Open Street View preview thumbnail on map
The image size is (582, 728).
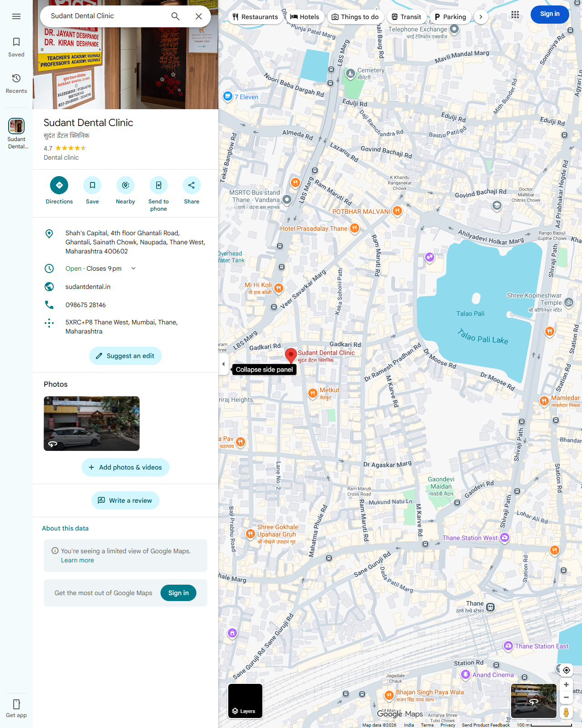[x=534, y=701]
